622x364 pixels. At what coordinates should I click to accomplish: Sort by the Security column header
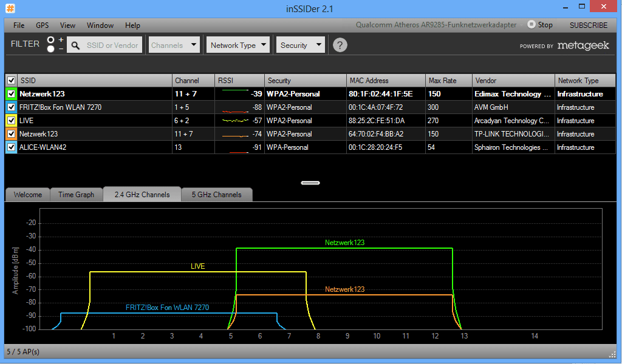tap(305, 81)
